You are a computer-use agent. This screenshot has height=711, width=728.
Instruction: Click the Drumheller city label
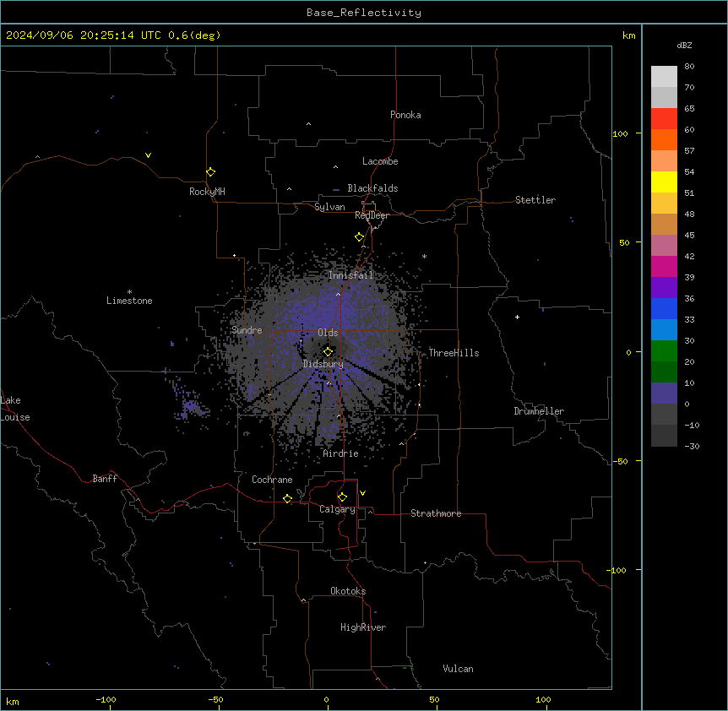click(539, 411)
